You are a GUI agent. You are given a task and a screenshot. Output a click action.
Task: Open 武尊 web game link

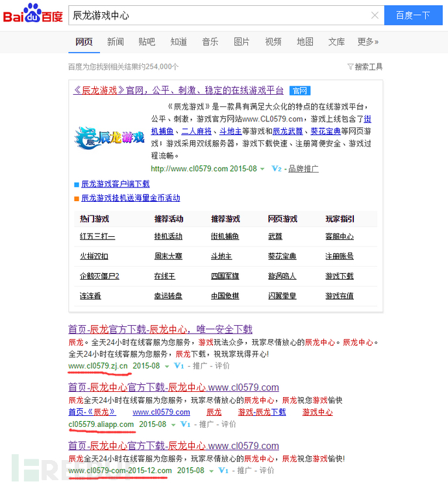(275, 236)
